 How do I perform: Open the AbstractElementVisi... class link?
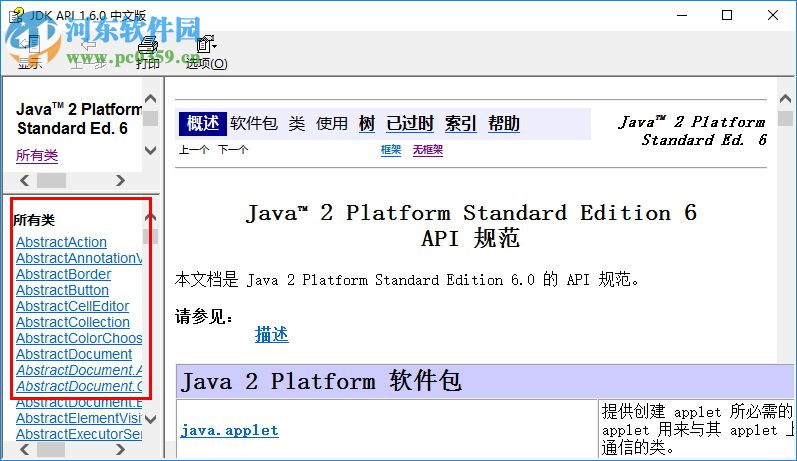pyautogui.click(x=79, y=418)
